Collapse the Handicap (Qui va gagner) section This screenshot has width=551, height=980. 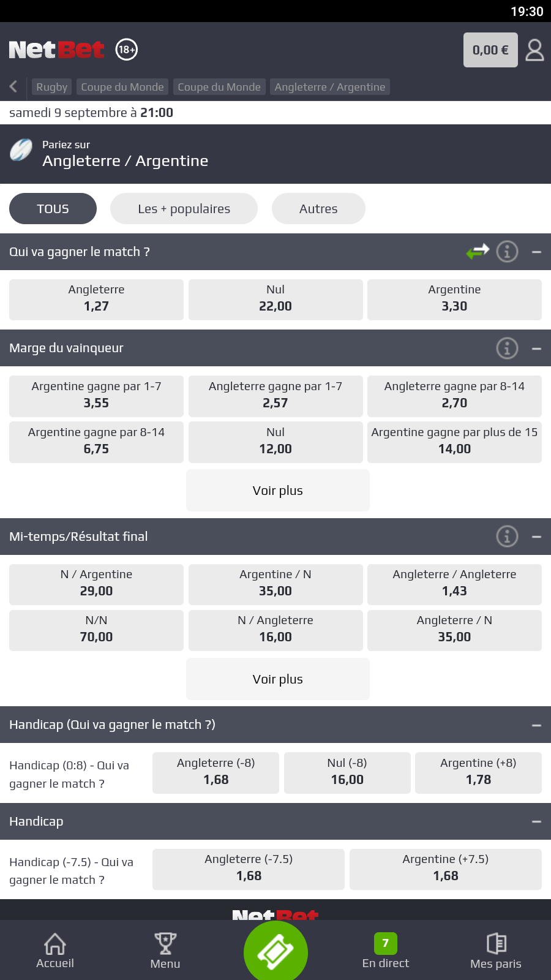point(536,725)
